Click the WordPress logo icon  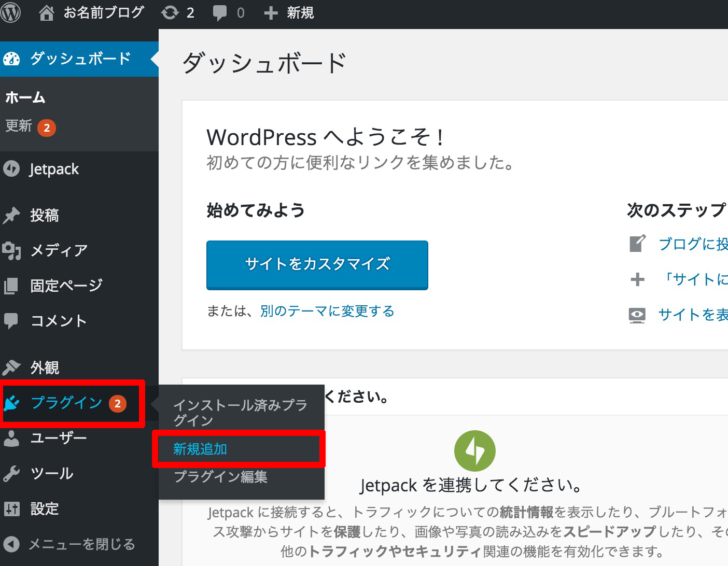[10, 12]
